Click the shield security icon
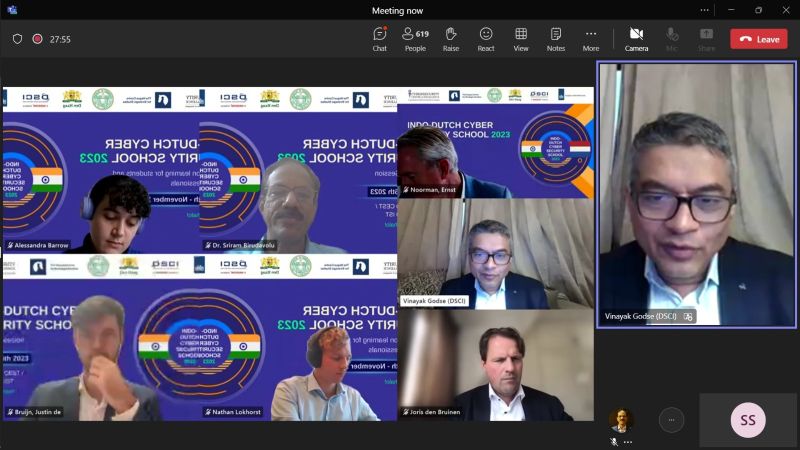The height and width of the screenshot is (450, 800). pos(17,39)
